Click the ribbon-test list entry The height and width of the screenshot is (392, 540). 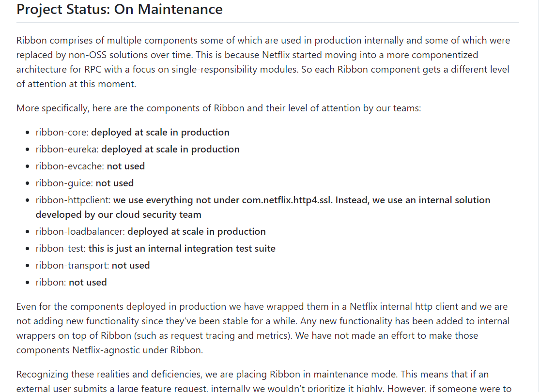[x=61, y=249]
